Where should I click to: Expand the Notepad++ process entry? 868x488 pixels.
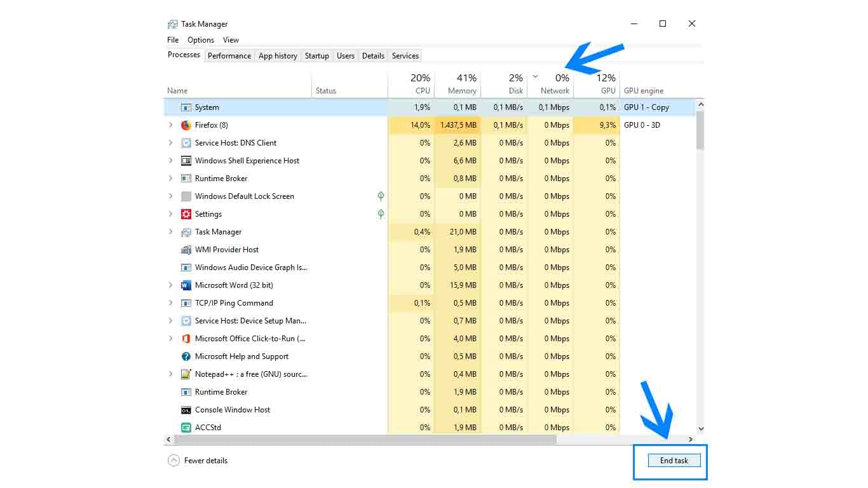[170, 374]
